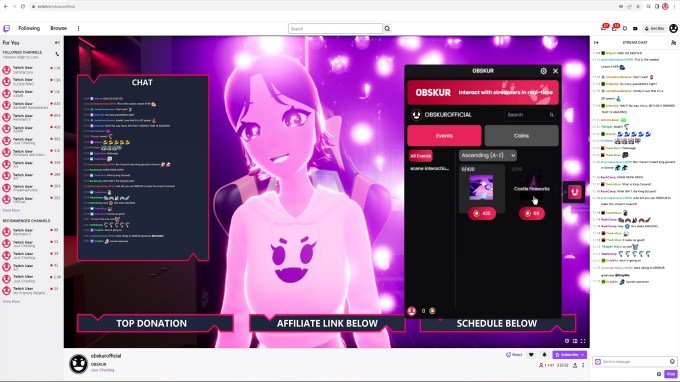Open the Ascending (A-Z) sort dropdown

click(x=488, y=155)
